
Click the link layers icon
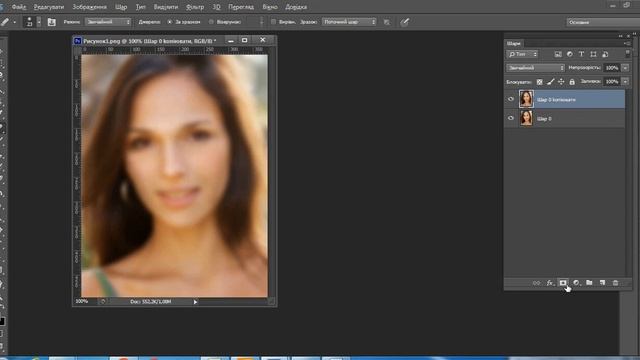(536, 283)
